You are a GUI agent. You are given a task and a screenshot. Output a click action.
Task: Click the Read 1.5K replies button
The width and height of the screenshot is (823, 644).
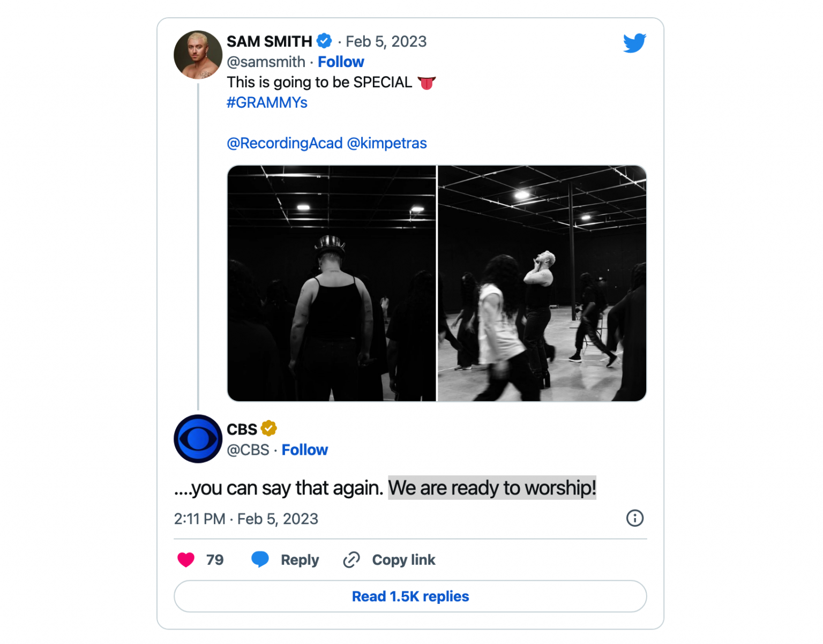tap(410, 596)
